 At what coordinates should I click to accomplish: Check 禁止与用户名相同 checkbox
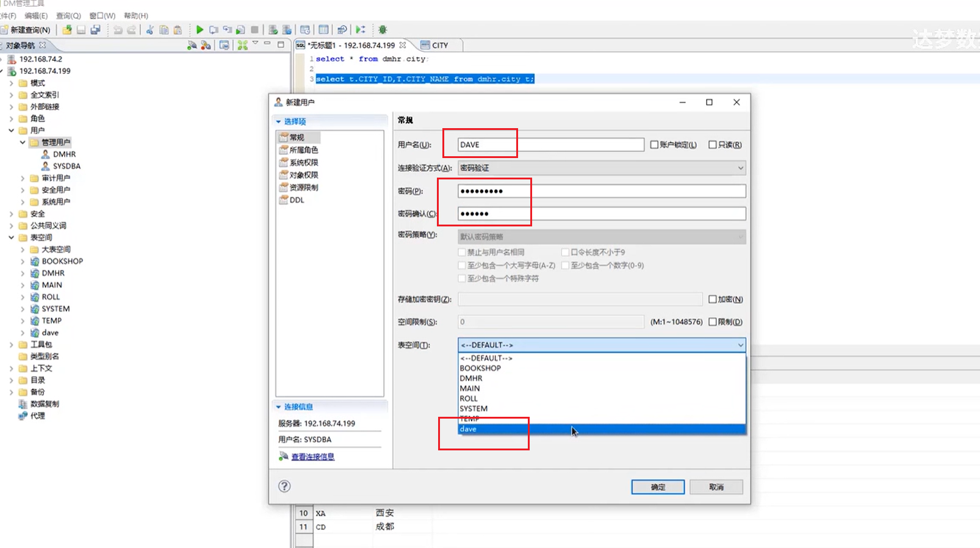point(462,252)
